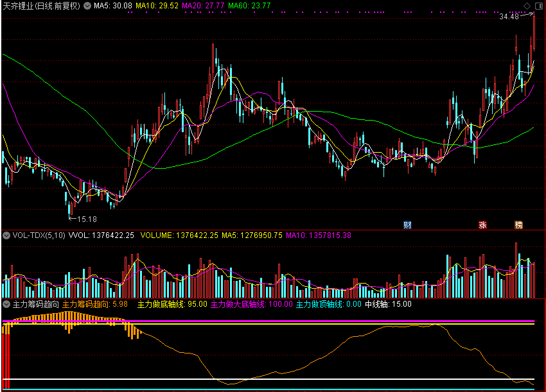Screen dimensions: 546x392
Task: Click the 主力做顶轴线: 0.00 label
Action: pyautogui.click(x=329, y=304)
